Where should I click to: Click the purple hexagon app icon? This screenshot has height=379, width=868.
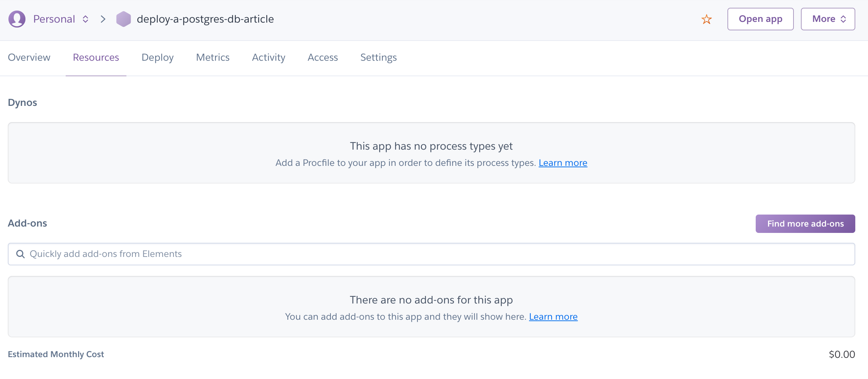[124, 19]
